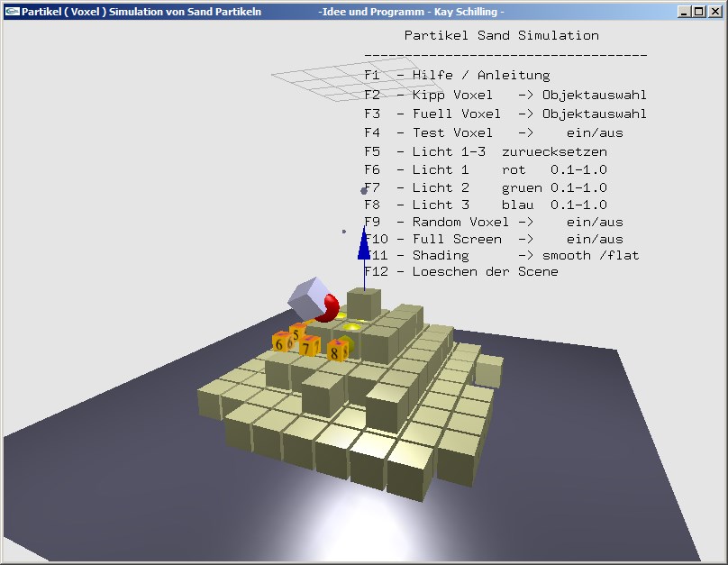Click F2 Kipp Voxel Objektauswahl entry
Image resolution: width=728 pixels, height=565 pixels.
pos(505,95)
